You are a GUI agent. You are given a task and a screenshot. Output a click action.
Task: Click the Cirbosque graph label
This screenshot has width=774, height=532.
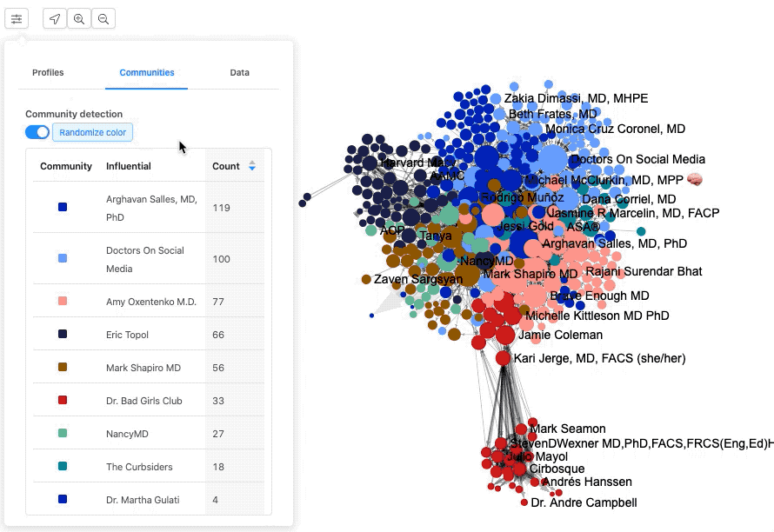[x=557, y=469]
